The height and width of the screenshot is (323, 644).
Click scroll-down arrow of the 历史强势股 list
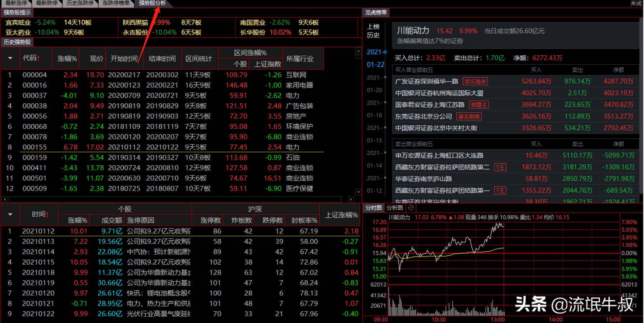coord(358,192)
